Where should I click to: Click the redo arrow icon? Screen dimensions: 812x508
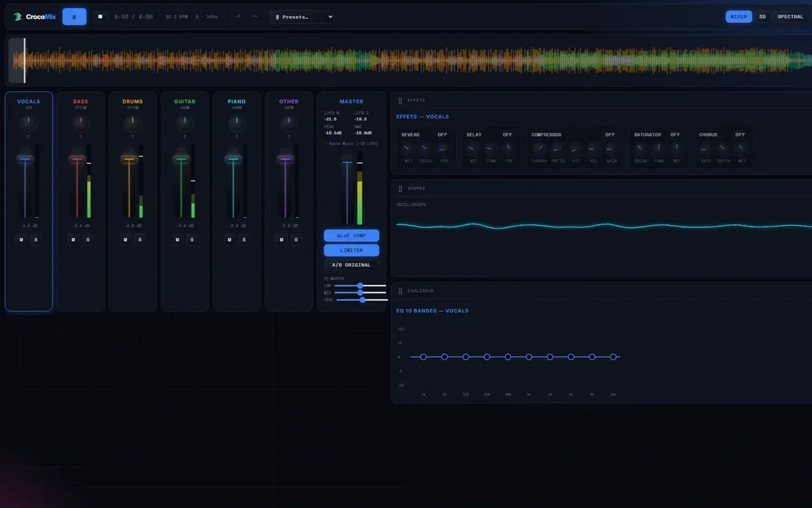(254, 17)
